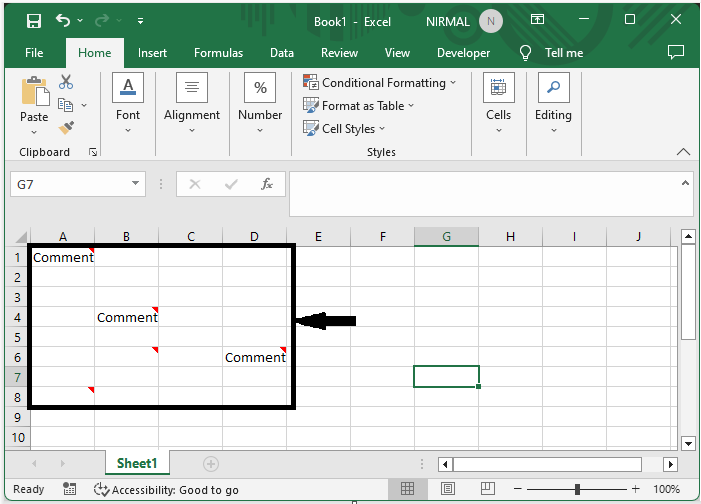
Task: Click the Enter checkmark in formula bar
Action: pyautogui.click(x=231, y=184)
